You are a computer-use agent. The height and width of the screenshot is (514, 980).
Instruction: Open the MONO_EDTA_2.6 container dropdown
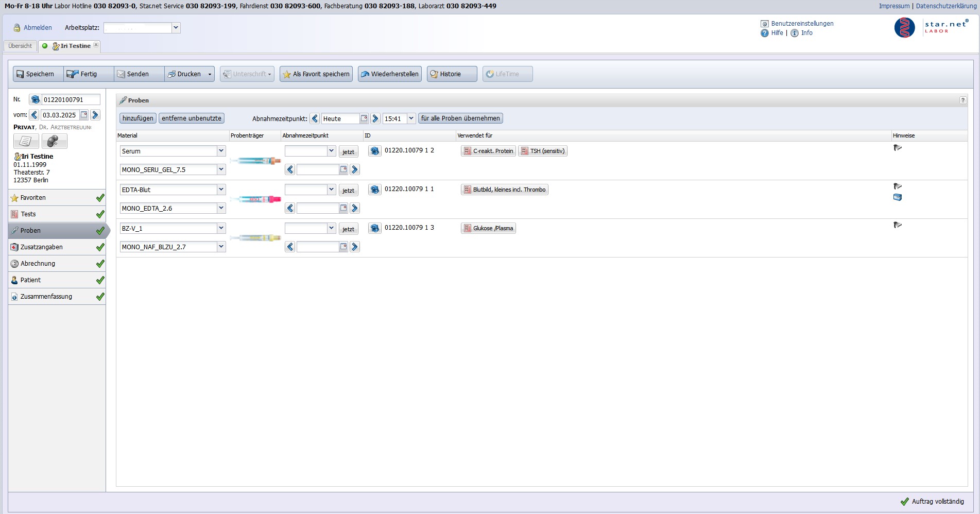(x=221, y=208)
